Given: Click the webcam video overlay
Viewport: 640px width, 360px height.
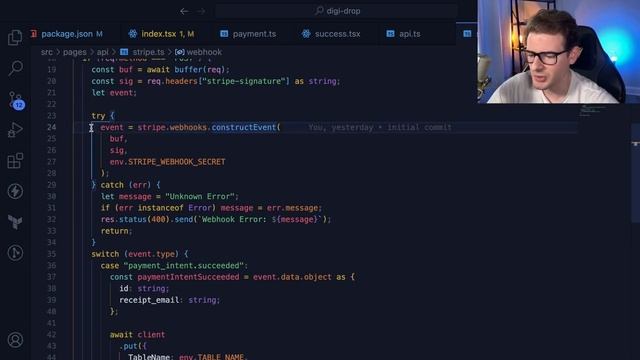Looking at the screenshot, I should 558,51.
